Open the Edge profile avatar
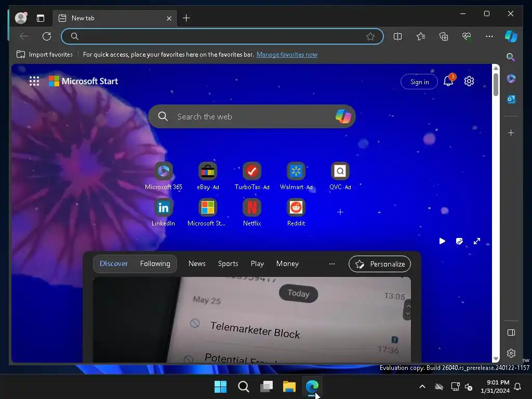 click(21, 18)
